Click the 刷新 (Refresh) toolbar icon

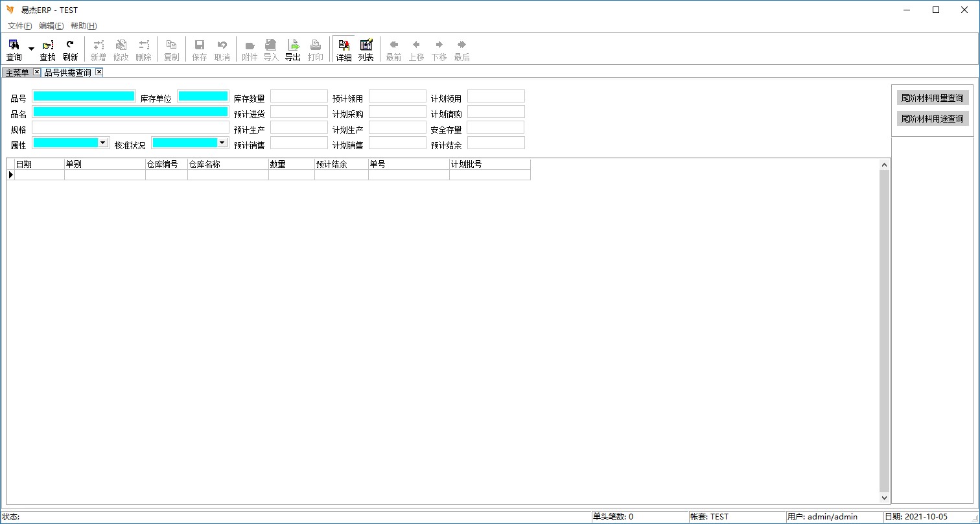pos(70,49)
